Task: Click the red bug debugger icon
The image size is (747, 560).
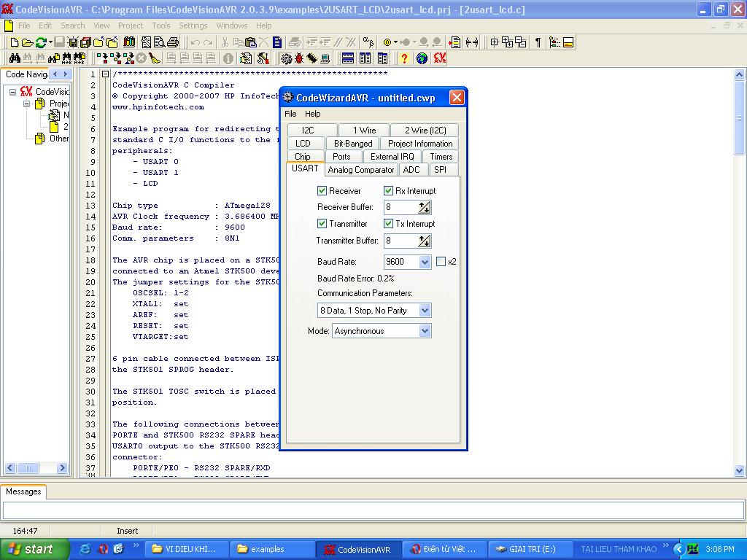Action: tap(298, 58)
